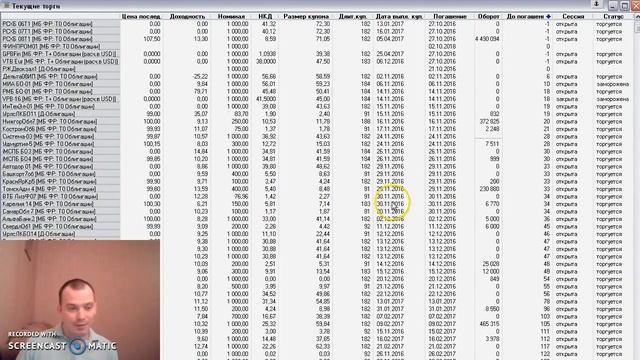Viewport: 640px width, 360px height.
Task: Select the VPB-16 USD bond row
Action: [60, 99]
